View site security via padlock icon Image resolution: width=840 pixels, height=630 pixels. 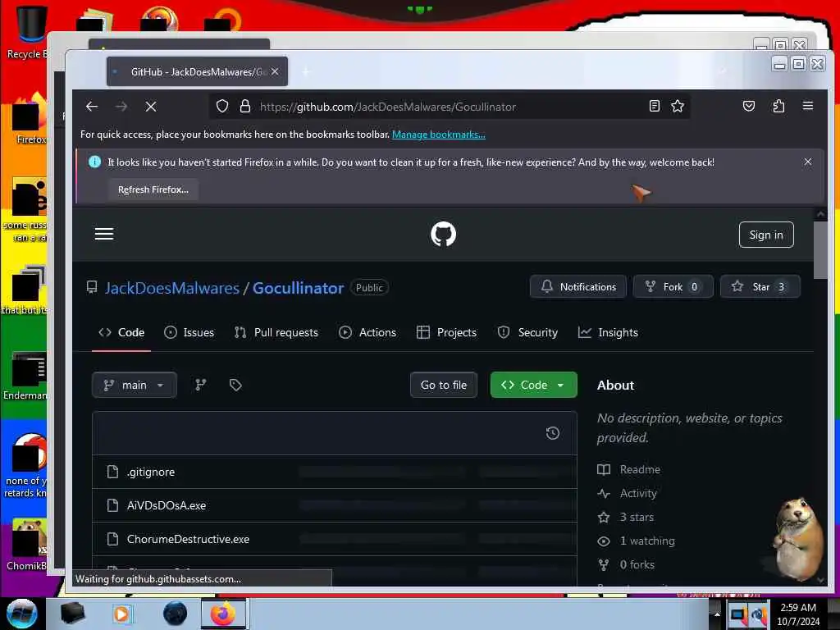pos(244,106)
